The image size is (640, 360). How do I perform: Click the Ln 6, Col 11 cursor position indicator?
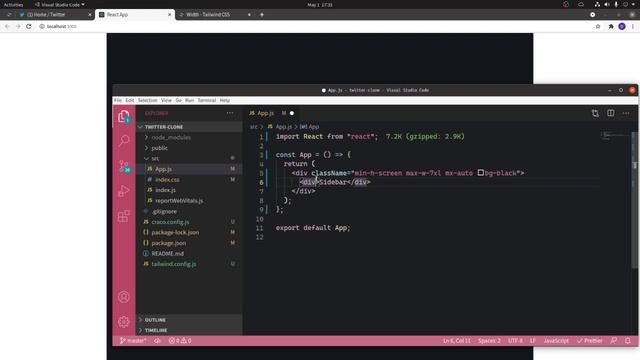click(x=457, y=340)
